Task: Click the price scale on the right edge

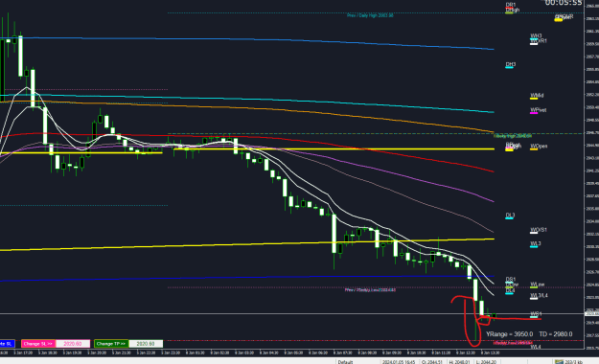Action: tap(591, 175)
